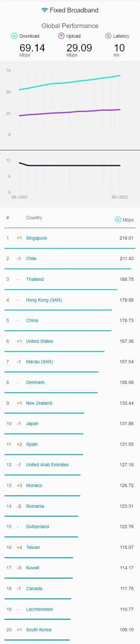Click the # rank column header
Image resolution: width=140 pixels, height=644 pixels.
click(x=8, y=218)
